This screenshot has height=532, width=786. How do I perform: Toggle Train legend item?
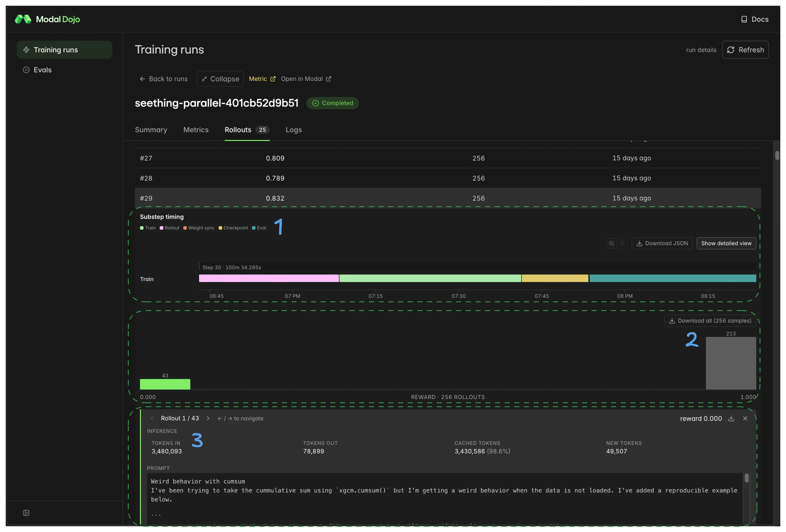coord(148,228)
